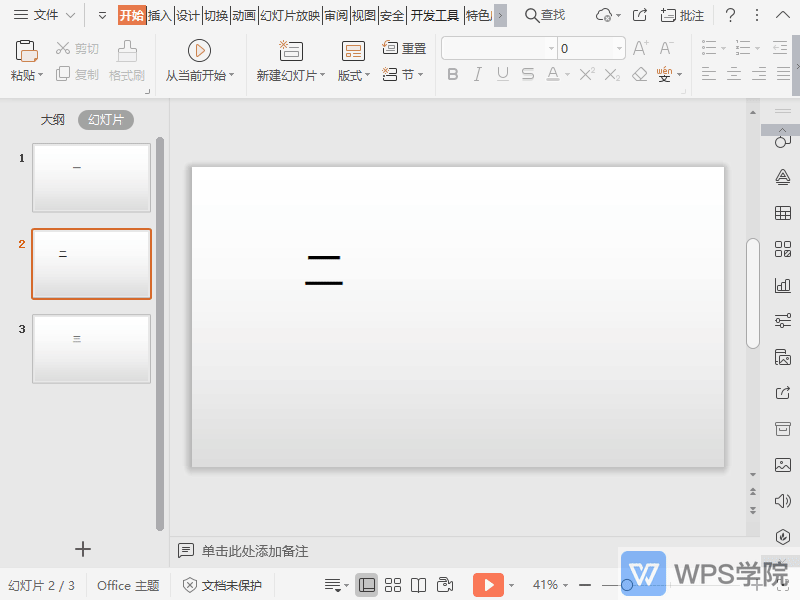
Task: Open the chart panel icon in right sidebar
Action: 783,286
